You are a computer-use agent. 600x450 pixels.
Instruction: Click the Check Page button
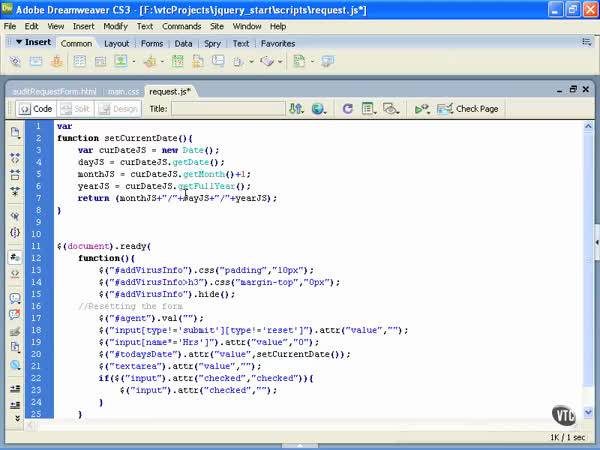click(468, 108)
